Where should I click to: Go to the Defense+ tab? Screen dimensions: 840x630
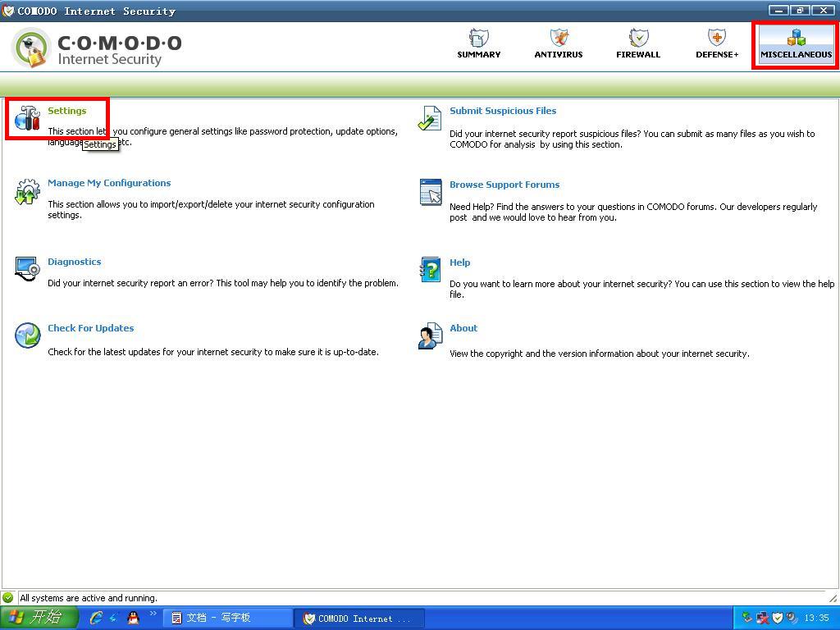click(x=717, y=44)
